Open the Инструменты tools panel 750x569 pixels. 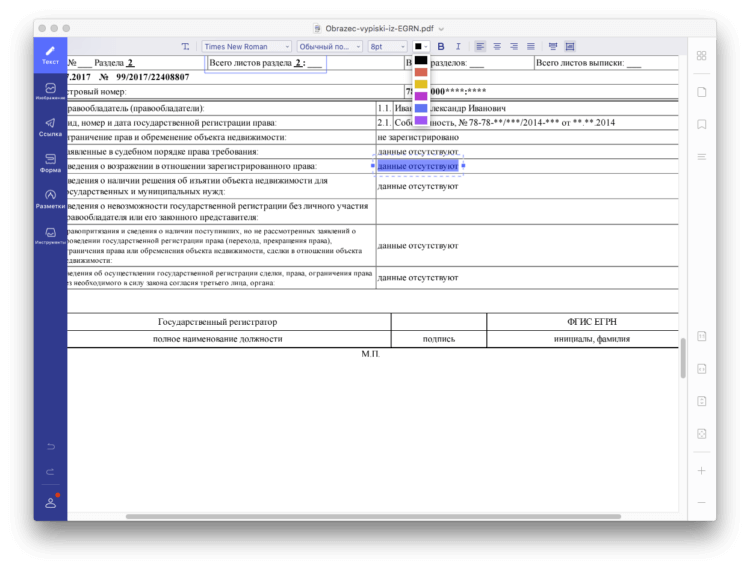pos(50,235)
